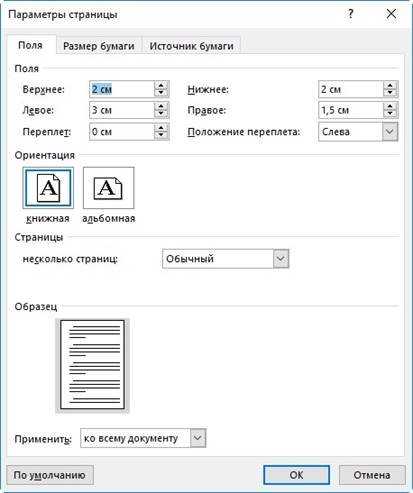The width and height of the screenshot is (413, 493).
Task: Switch to the Источник бумаги tab
Action: point(191,46)
